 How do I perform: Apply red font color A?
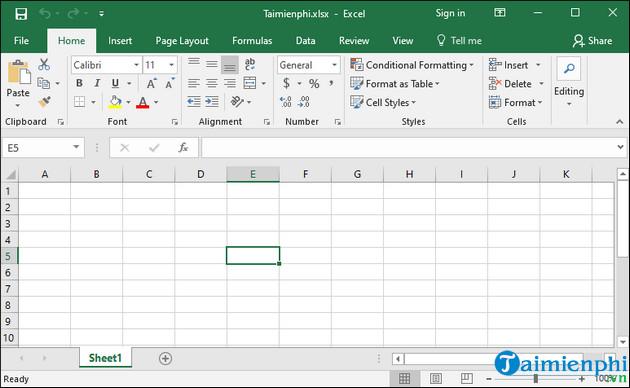[x=143, y=102]
